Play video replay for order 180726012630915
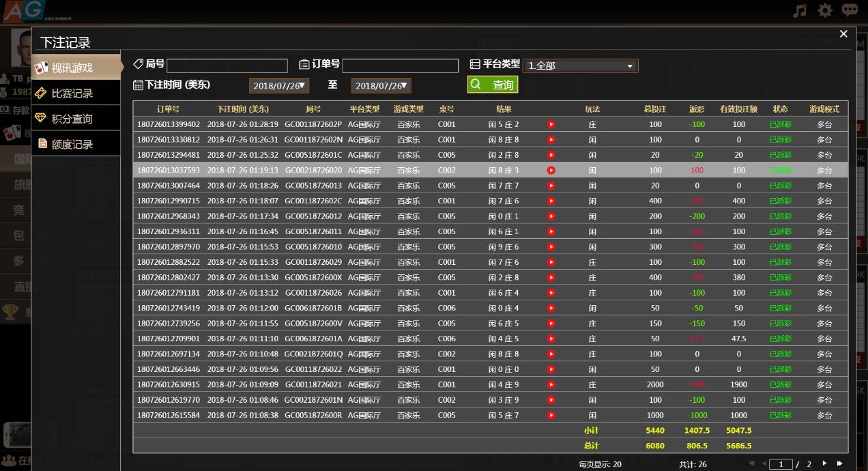 pyautogui.click(x=551, y=384)
